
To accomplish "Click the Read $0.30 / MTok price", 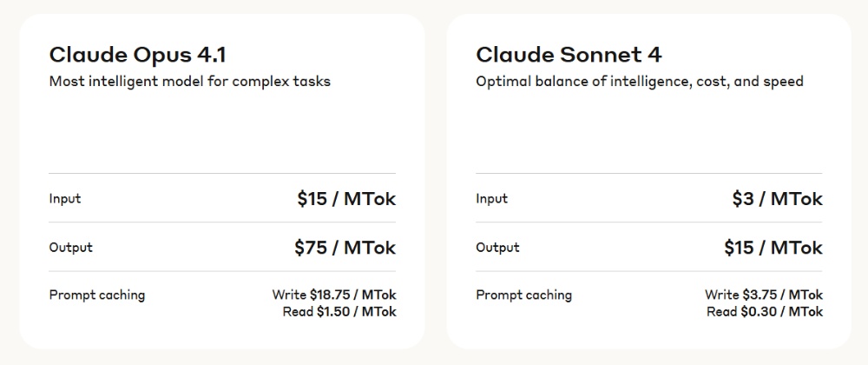I will coord(765,311).
